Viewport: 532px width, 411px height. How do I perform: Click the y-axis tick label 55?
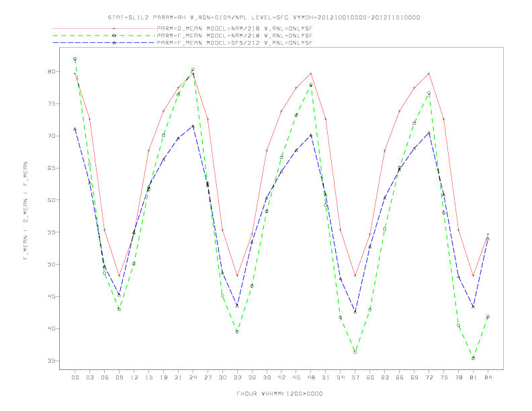pyautogui.click(x=52, y=232)
